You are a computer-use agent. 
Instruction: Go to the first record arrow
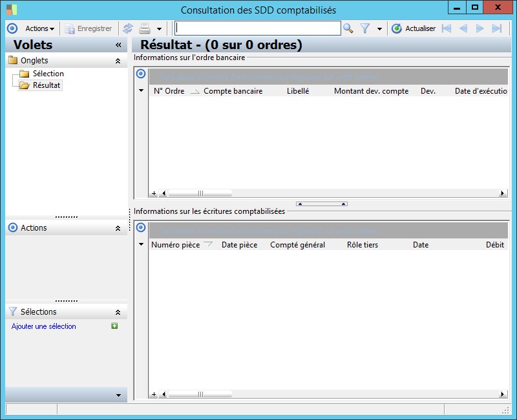click(447, 28)
